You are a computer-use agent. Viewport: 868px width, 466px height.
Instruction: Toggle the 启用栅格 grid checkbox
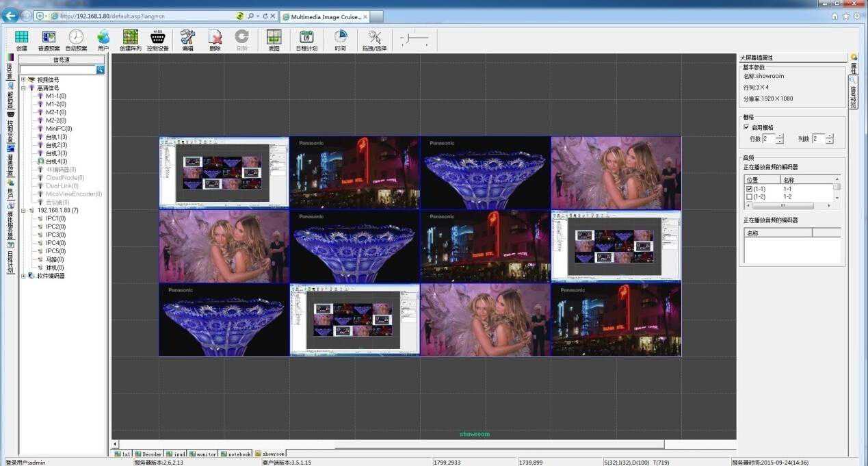coord(747,127)
